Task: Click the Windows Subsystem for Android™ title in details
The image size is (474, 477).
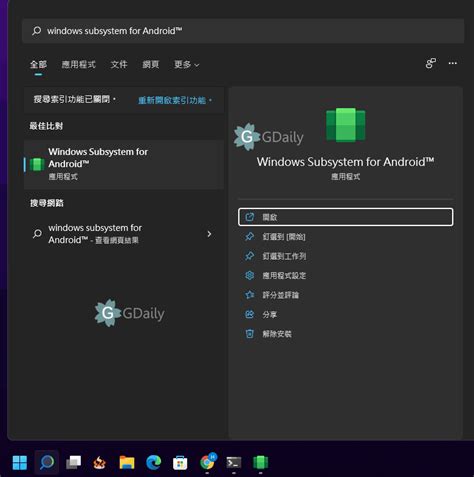Action: pos(346,162)
